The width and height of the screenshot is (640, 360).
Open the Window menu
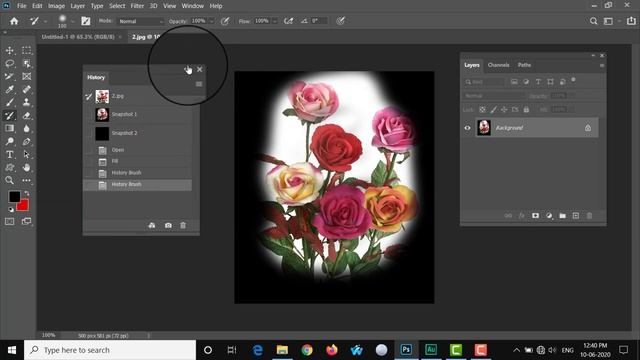click(x=193, y=6)
